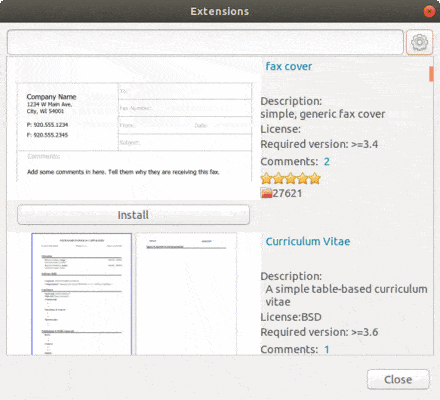Click the red window close icon
This screenshot has height=400, width=440.
pos(429,11)
